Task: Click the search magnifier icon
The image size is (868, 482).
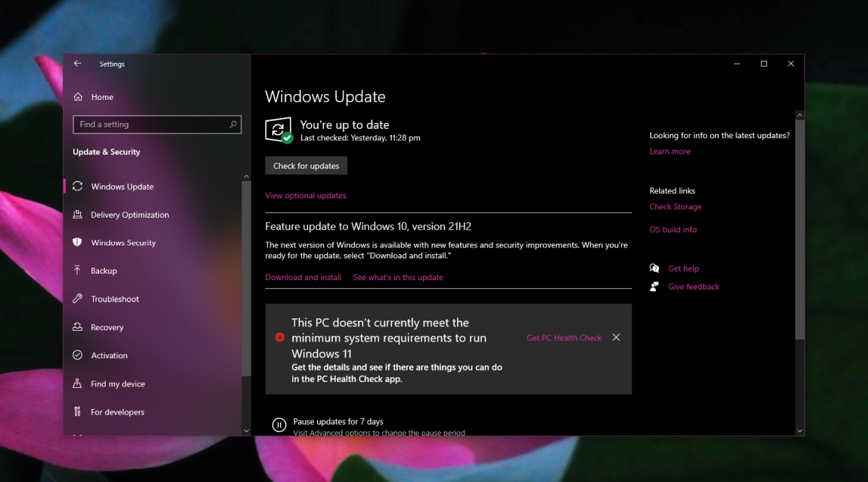Action: coord(233,124)
